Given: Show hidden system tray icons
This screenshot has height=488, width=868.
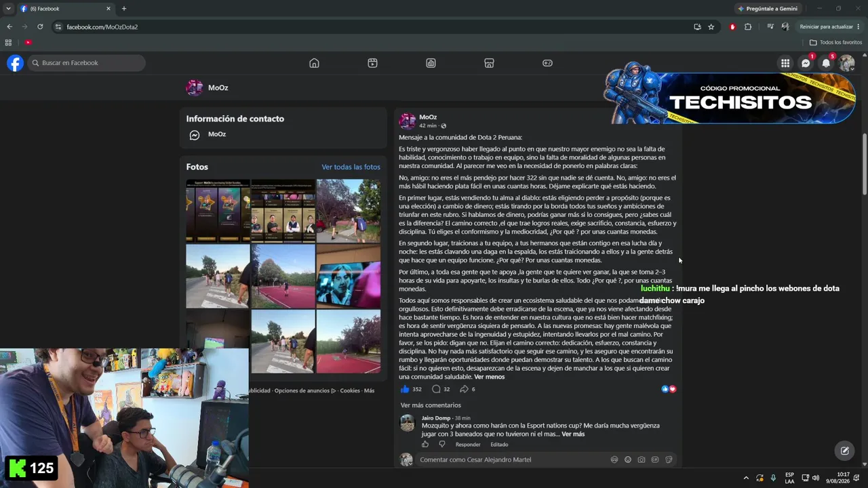Looking at the screenshot, I should coord(746,478).
